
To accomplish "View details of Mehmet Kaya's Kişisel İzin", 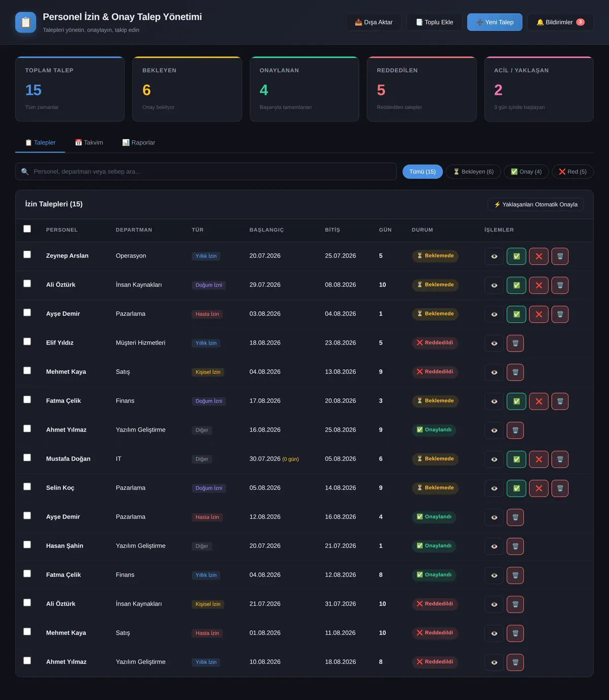I will (494, 372).
